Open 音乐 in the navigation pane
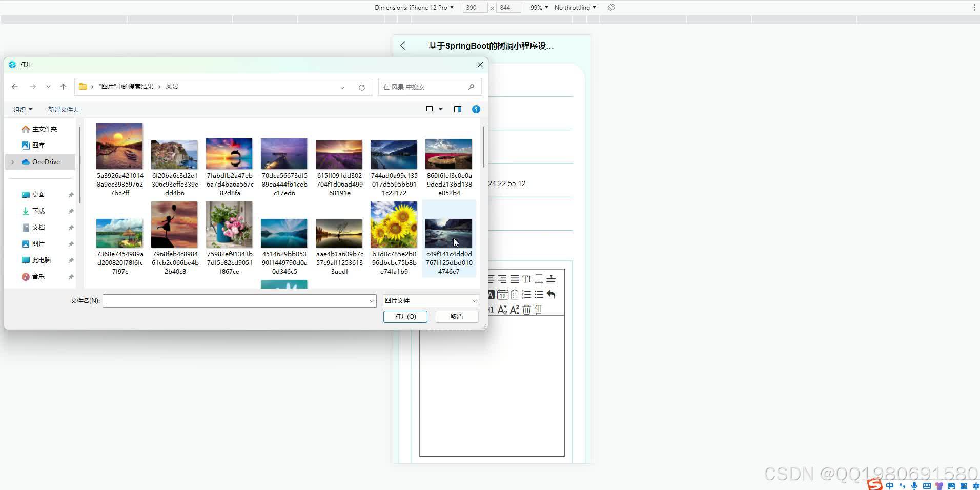This screenshot has width=980, height=490. click(x=34, y=277)
